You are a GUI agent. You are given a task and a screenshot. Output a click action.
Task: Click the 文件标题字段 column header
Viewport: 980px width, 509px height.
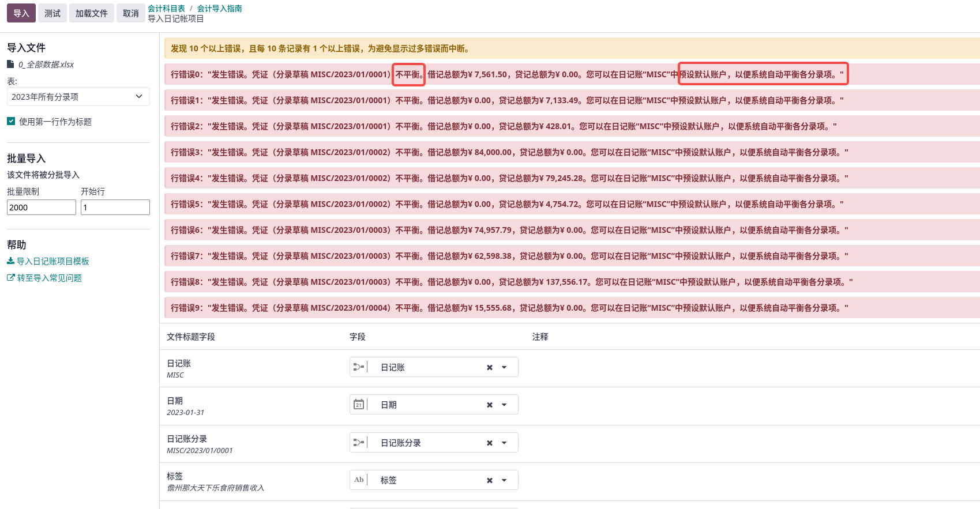[x=191, y=337]
